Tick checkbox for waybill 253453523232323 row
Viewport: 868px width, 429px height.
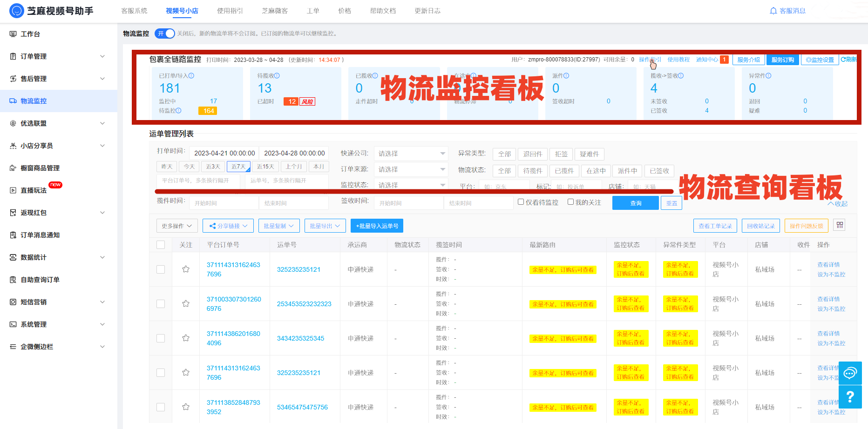pyautogui.click(x=161, y=304)
